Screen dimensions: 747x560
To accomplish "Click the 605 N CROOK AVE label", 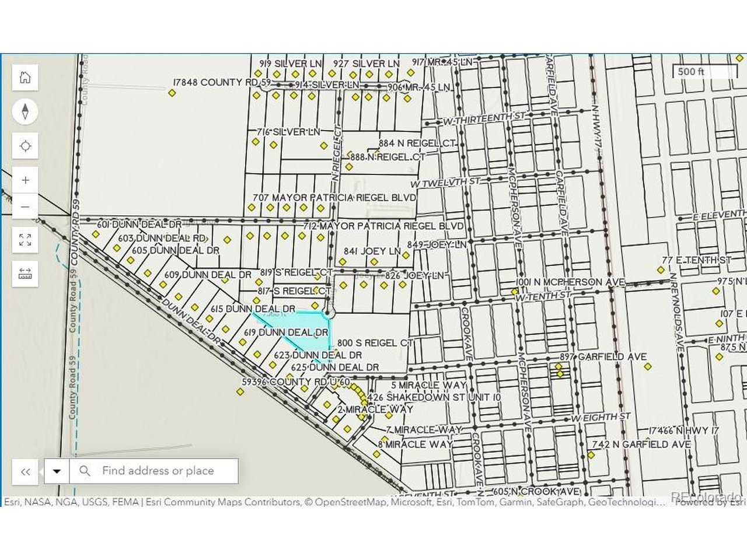I will point(537,492).
